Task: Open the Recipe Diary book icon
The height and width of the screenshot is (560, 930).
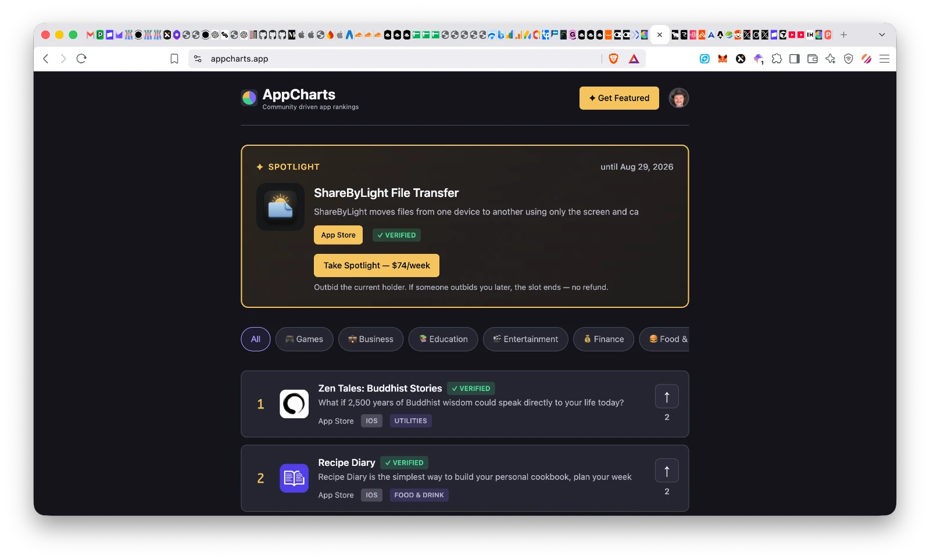Action: pyautogui.click(x=294, y=478)
